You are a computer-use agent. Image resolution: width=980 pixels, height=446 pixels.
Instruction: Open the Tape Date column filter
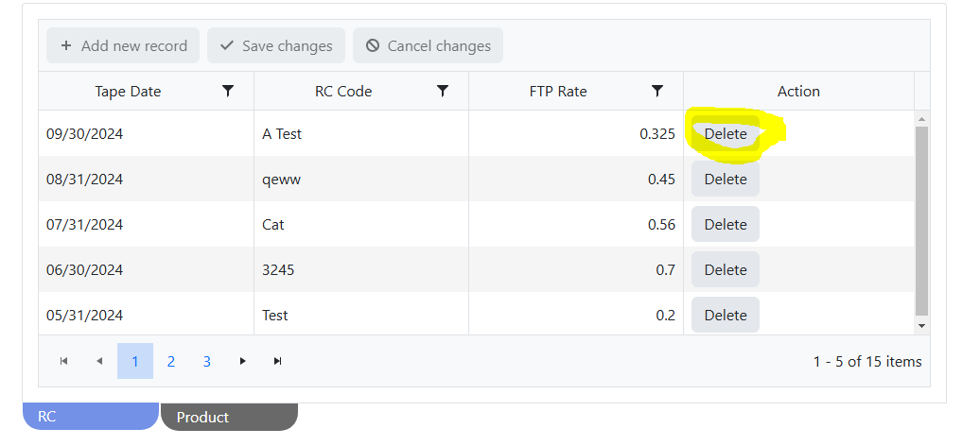228,91
